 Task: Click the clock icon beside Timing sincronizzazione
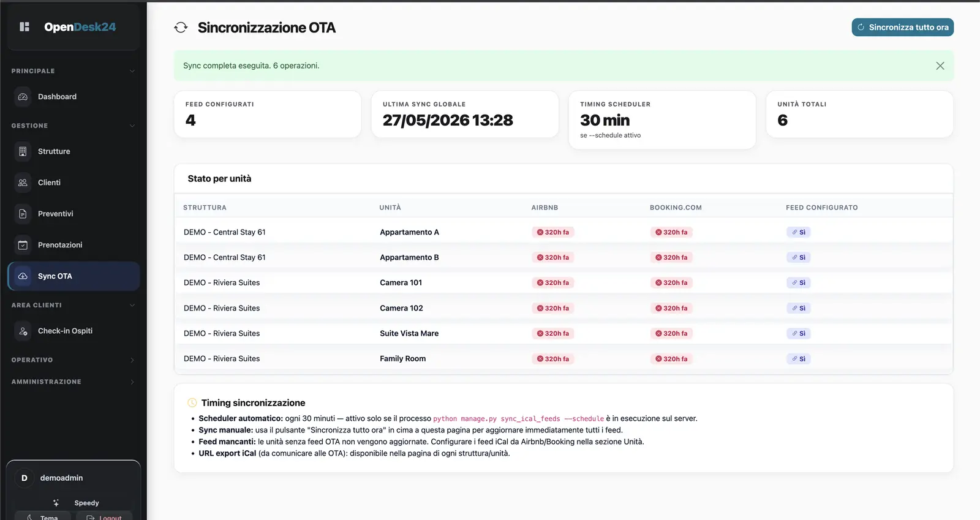coord(192,403)
